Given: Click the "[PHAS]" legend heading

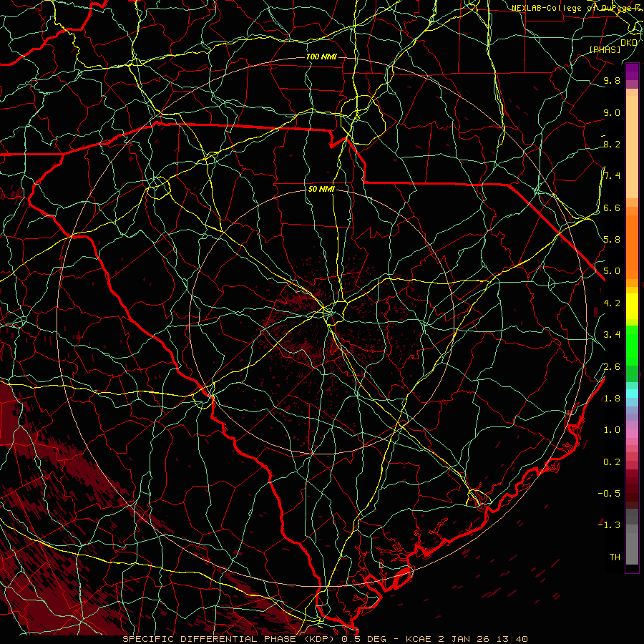Looking at the screenshot, I should point(605,50).
